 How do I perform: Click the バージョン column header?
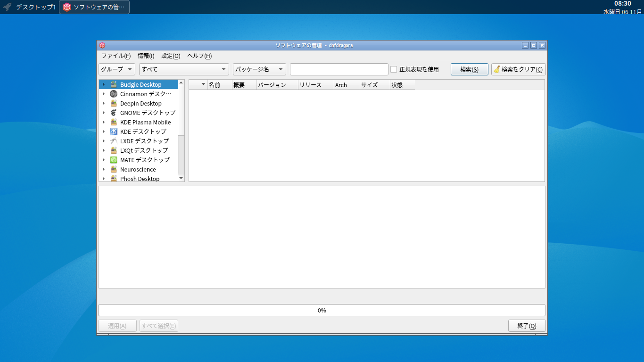pos(277,85)
